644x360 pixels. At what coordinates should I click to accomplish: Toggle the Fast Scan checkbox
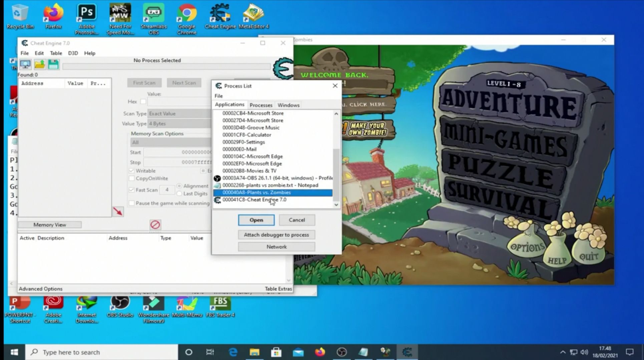(x=131, y=190)
